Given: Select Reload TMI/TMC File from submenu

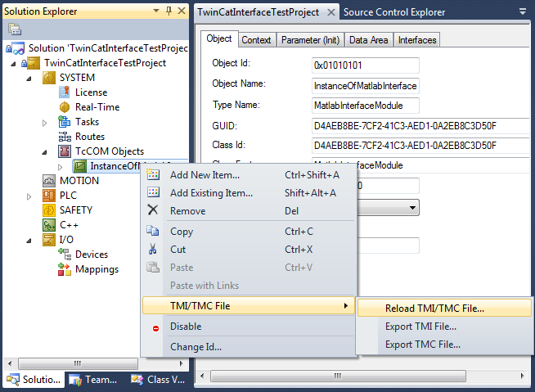Looking at the screenshot, I should pos(444,308).
